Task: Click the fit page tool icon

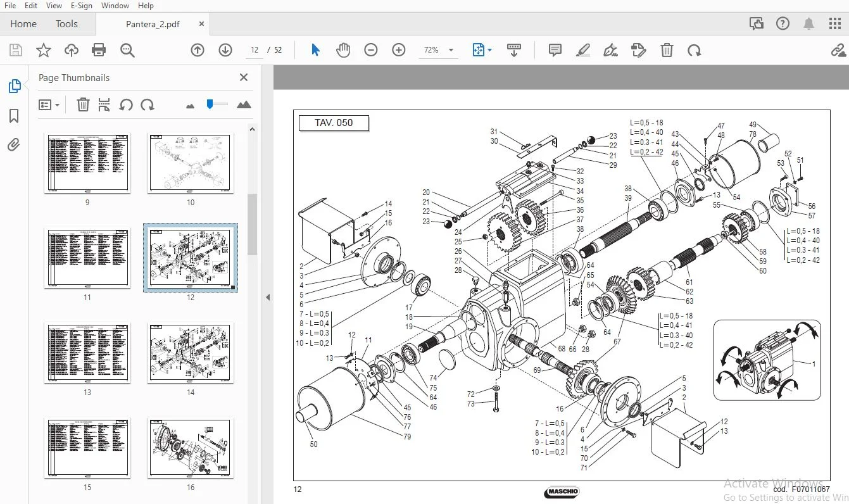Action: 479,50
